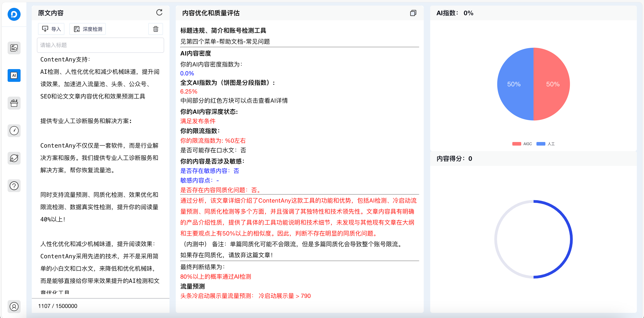Open the article review tool in sidebar
The width and height of the screenshot is (644, 318).
pos(14,48)
